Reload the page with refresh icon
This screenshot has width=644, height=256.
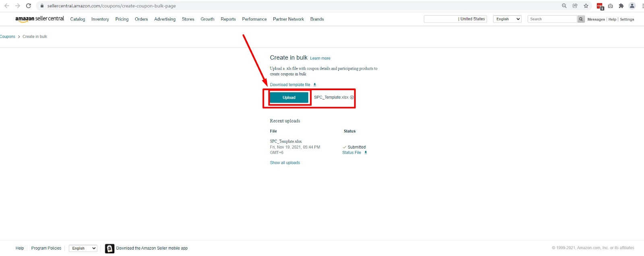[28, 6]
